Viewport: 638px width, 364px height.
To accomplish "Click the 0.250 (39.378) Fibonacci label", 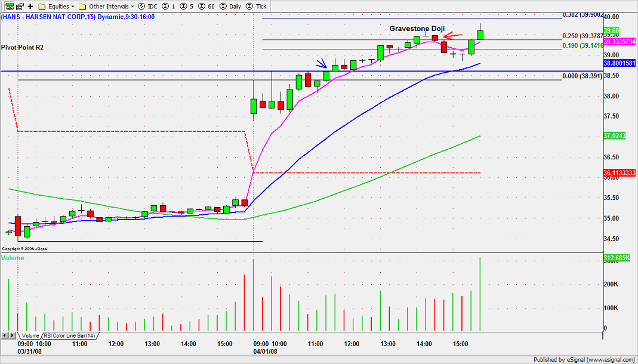I will pos(583,36).
